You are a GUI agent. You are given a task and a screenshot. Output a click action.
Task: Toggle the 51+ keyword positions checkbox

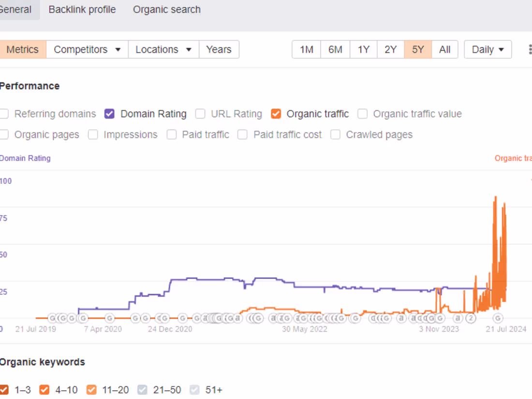(194, 390)
